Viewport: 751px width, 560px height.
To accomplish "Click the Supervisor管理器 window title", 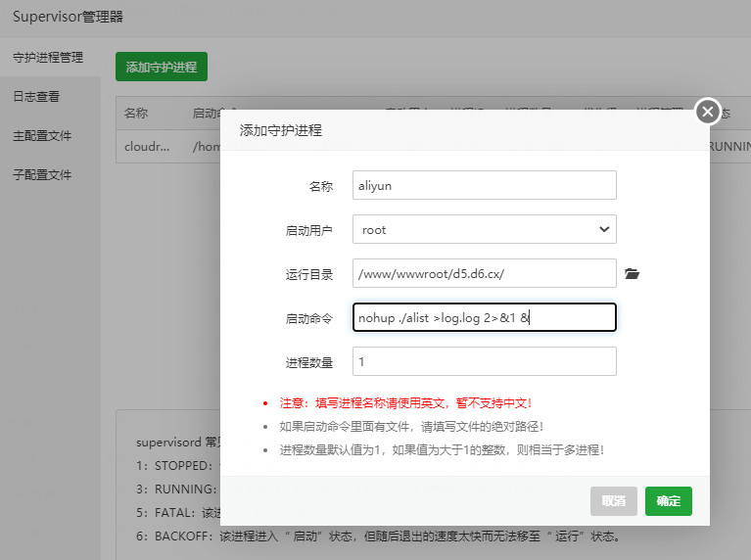I will pyautogui.click(x=68, y=17).
